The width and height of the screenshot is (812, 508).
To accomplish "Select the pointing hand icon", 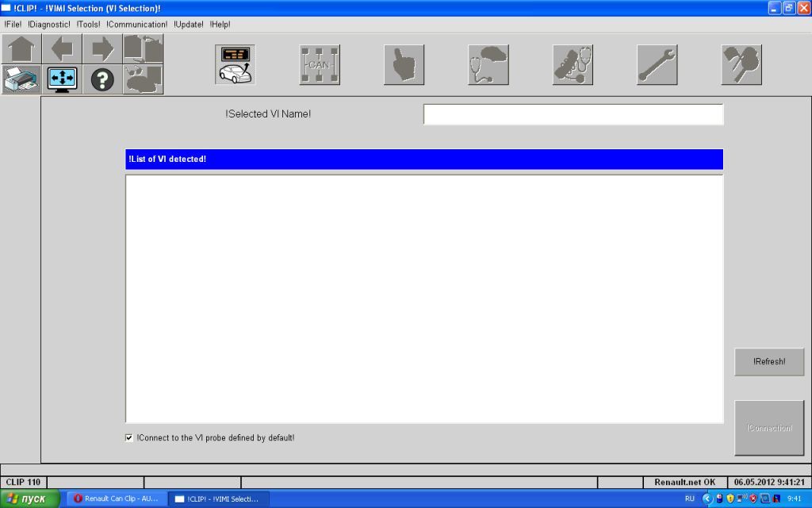I will point(404,65).
